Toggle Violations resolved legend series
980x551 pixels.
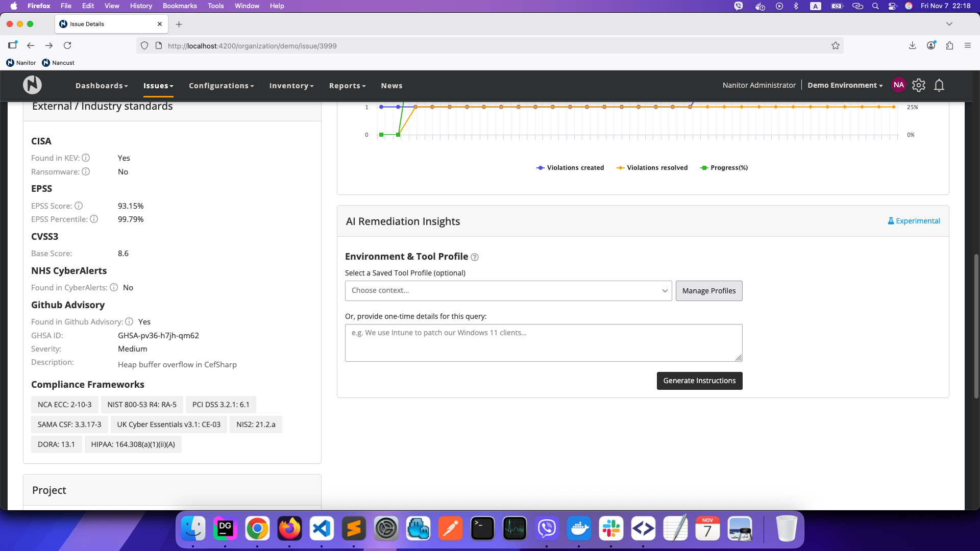click(652, 168)
